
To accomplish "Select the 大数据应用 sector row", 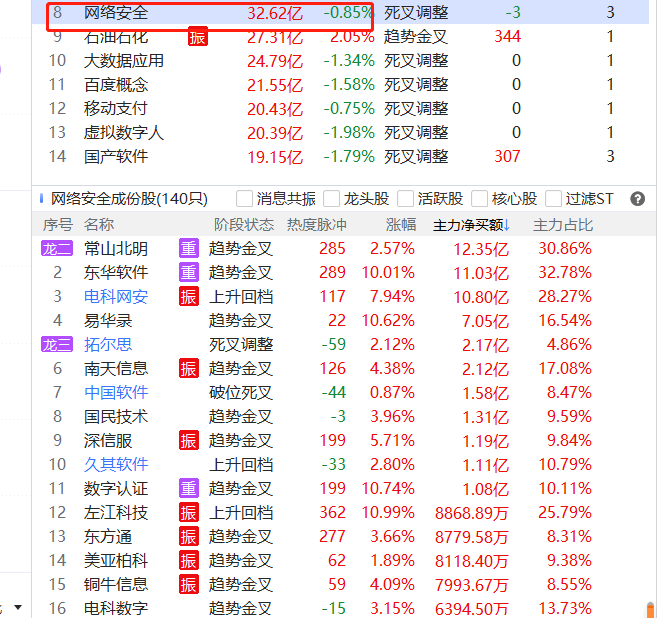I will click(x=340, y=61).
